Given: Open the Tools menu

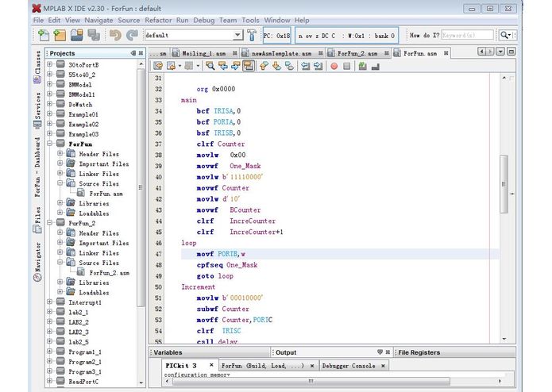Looking at the screenshot, I should coord(250,20).
